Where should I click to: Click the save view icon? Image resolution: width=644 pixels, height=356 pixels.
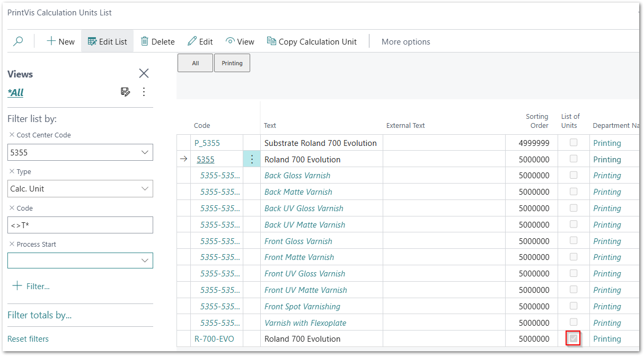126,92
